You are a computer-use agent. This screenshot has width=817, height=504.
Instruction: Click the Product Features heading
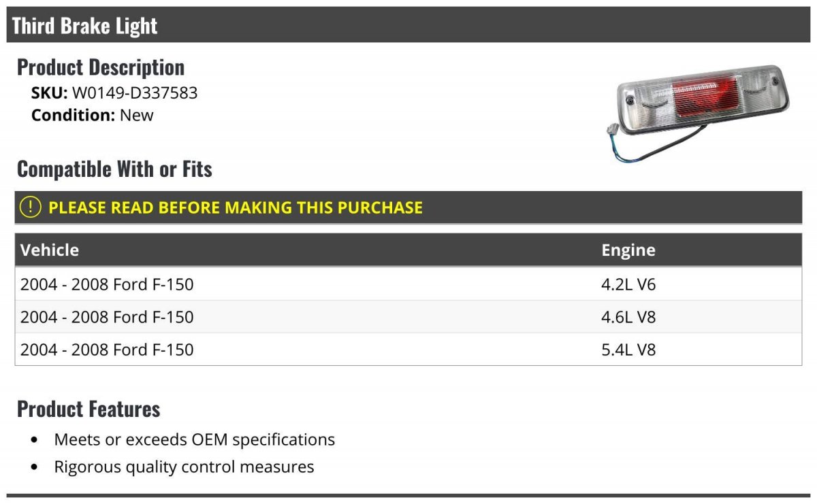pos(89,409)
